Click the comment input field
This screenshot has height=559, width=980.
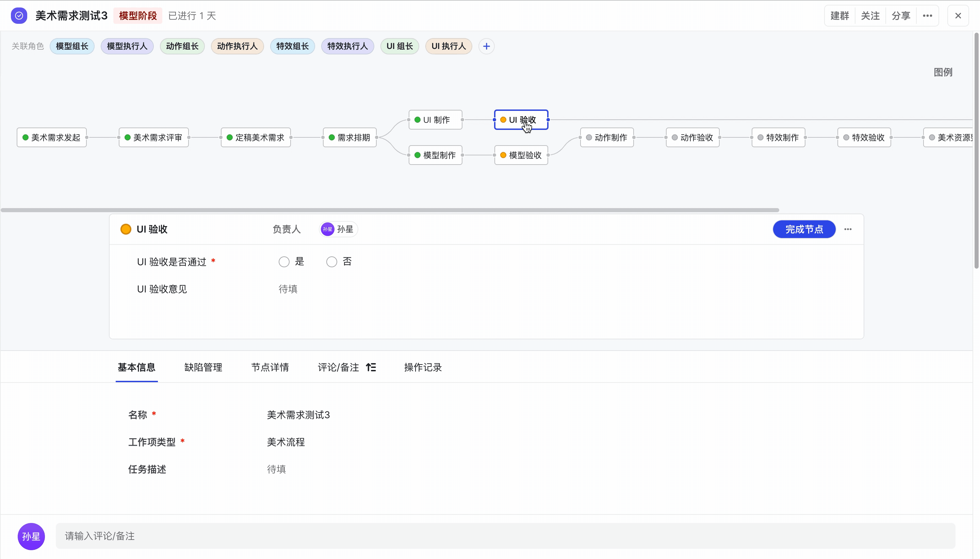tap(505, 536)
